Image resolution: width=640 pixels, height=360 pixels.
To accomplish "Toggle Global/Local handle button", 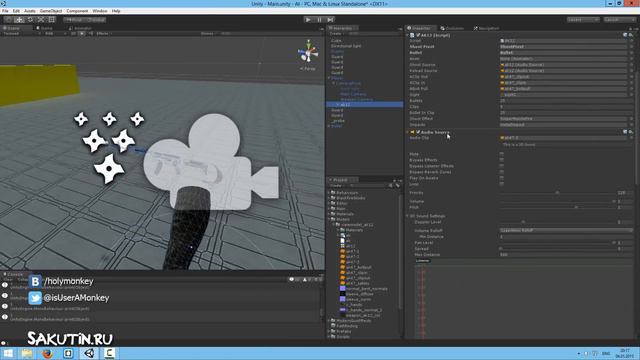I will tap(96, 20).
